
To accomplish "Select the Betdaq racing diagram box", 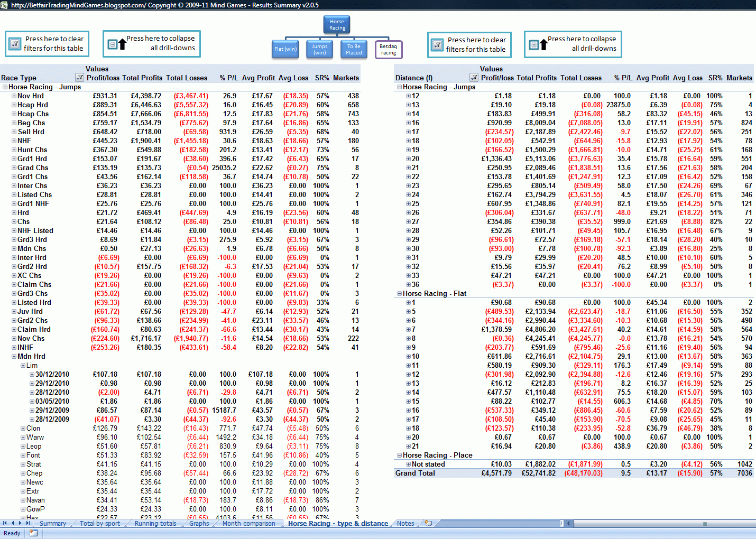I will click(388, 50).
